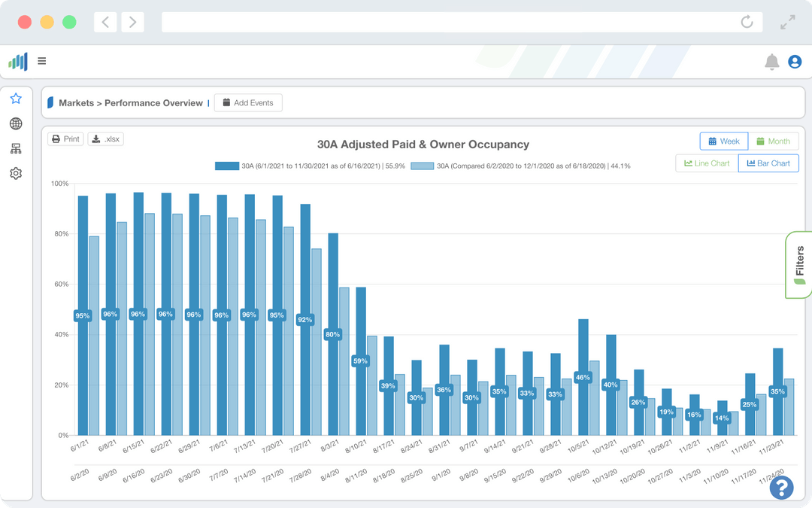This screenshot has width=812, height=508.
Task: Open the Filters panel
Action: 798,265
